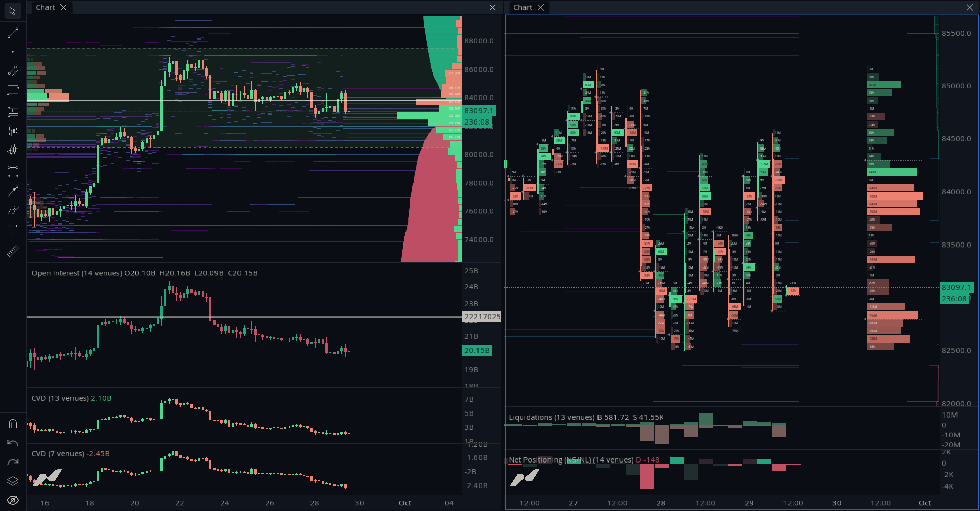Close the left chart panel
Screen dimensions: 980x511
(492, 7)
